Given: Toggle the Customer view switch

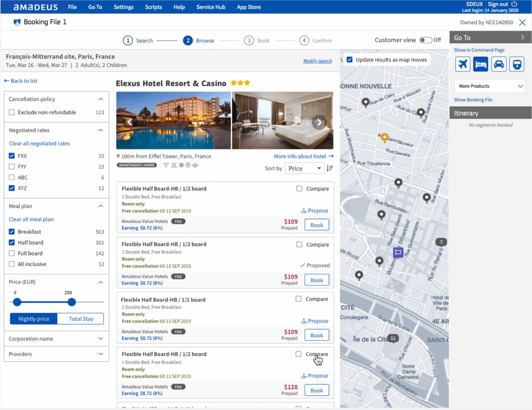Looking at the screenshot, I should coord(425,40).
